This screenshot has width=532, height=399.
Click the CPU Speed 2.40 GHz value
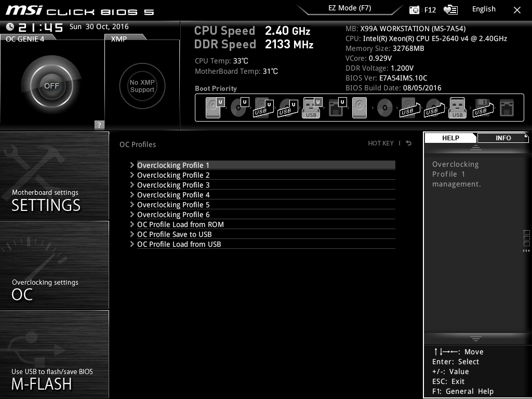288,31
